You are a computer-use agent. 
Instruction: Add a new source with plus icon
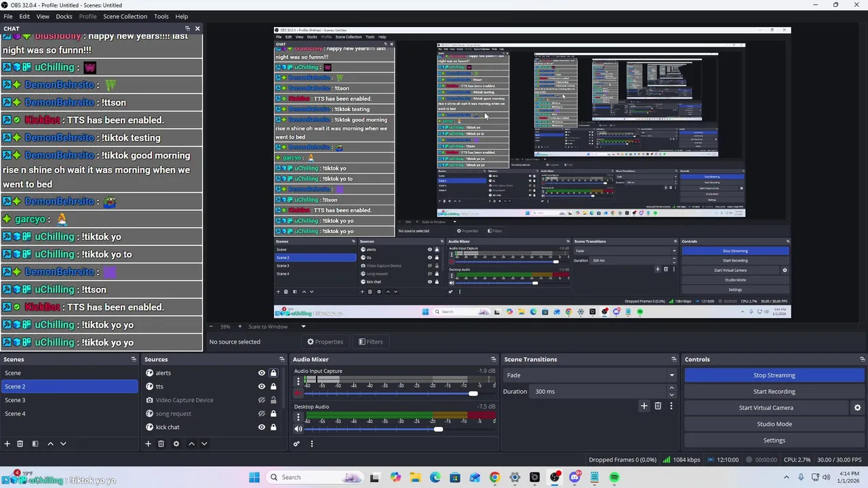pos(148,444)
